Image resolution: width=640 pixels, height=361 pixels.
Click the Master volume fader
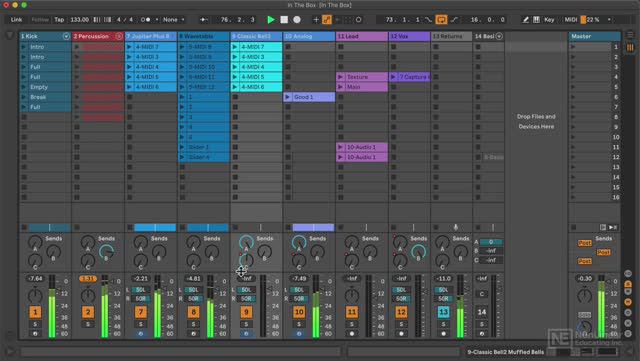(601, 307)
